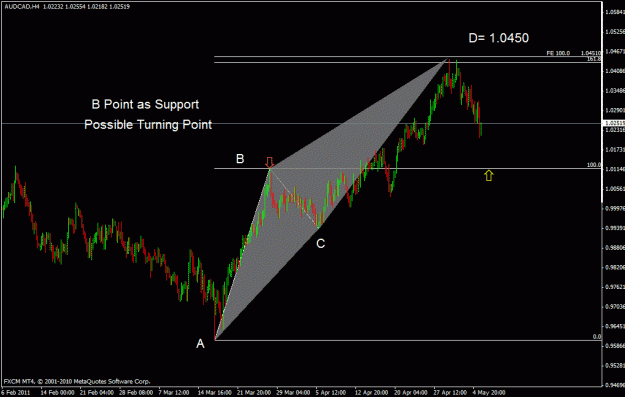625x397 pixels.
Task: Click the 0.9880 price axis label
Action: point(615,248)
